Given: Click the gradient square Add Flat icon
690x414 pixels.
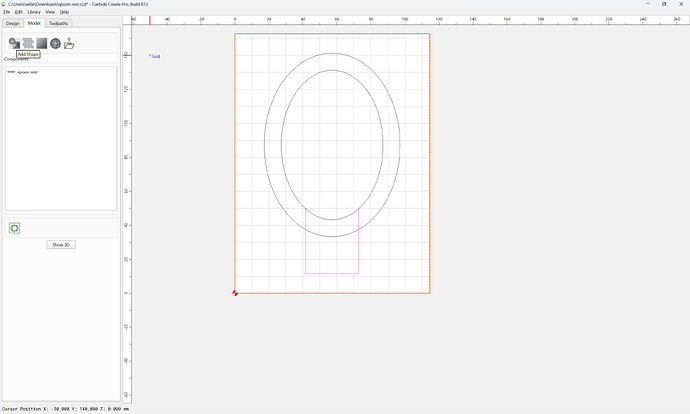Looking at the screenshot, I should tap(41, 43).
